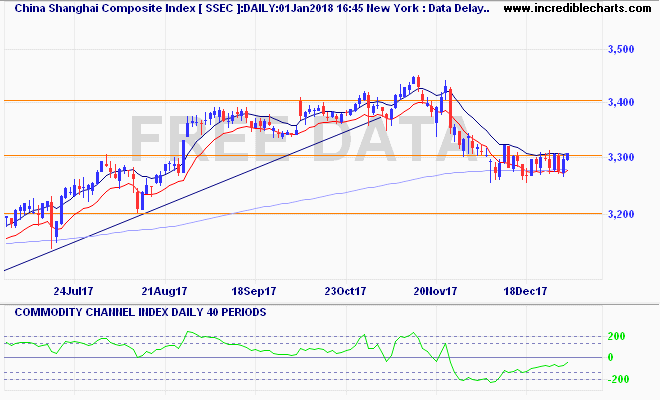Image resolution: width=660 pixels, height=400 pixels.
Task: Click the 23Oct17 date label
Action: [x=345, y=291]
